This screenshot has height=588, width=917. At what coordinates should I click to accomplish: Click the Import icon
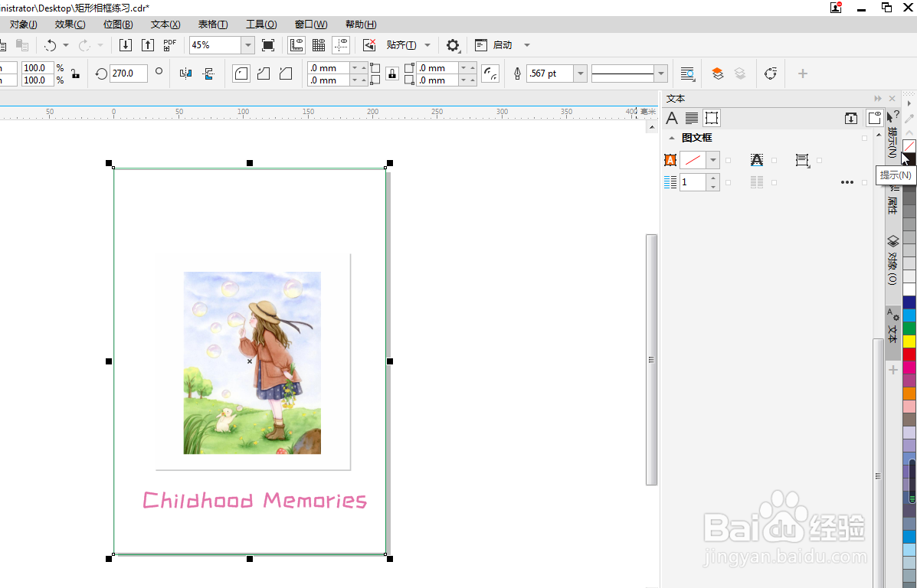pyautogui.click(x=126, y=45)
